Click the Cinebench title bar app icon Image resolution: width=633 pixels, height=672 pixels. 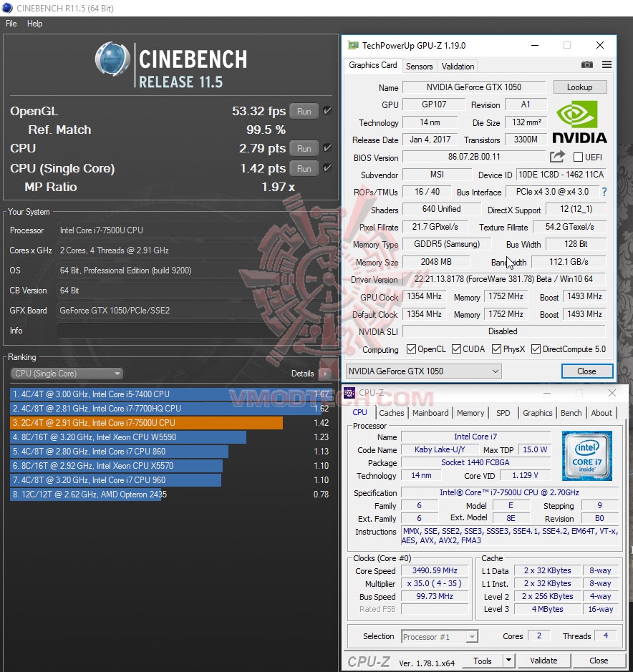point(7,8)
